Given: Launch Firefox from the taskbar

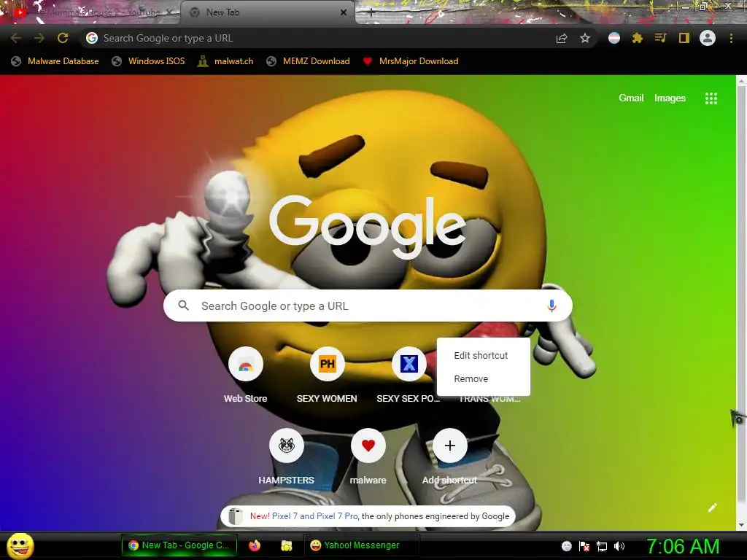Looking at the screenshot, I should click(255, 545).
